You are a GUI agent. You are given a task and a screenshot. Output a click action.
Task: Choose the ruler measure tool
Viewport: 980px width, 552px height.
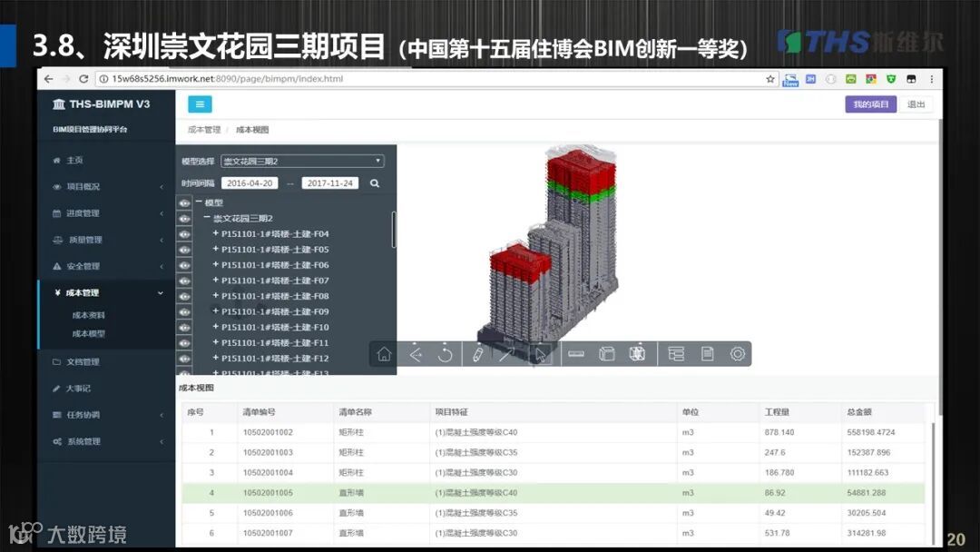point(576,354)
